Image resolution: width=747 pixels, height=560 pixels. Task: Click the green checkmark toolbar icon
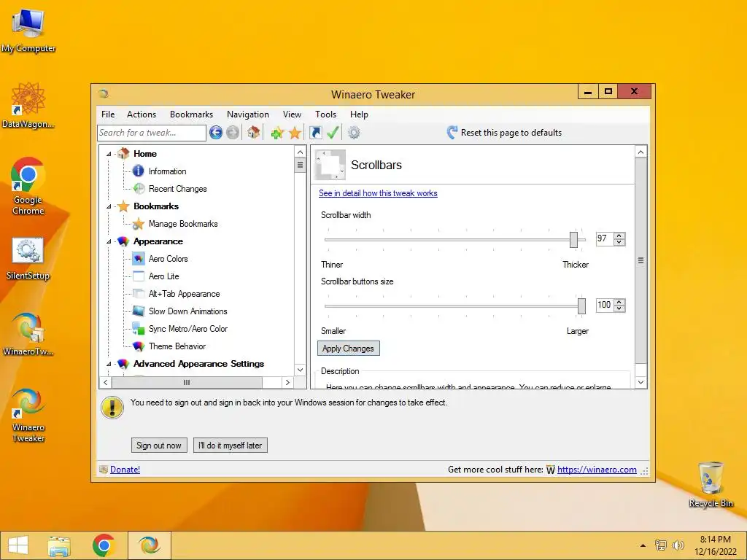click(333, 133)
